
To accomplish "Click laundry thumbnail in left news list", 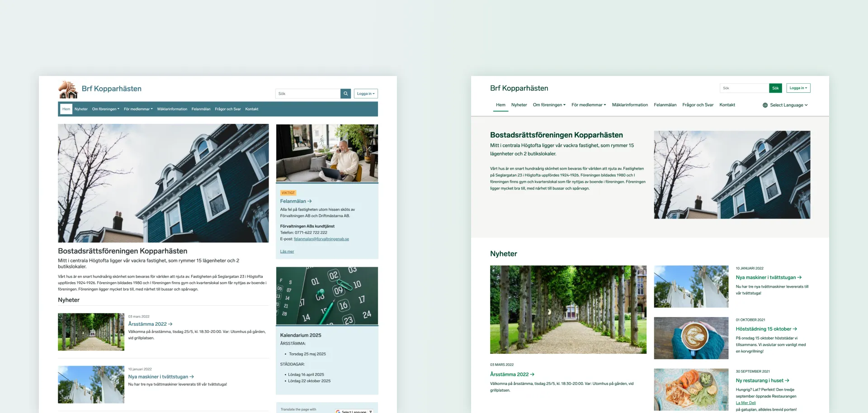I will [x=91, y=385].
